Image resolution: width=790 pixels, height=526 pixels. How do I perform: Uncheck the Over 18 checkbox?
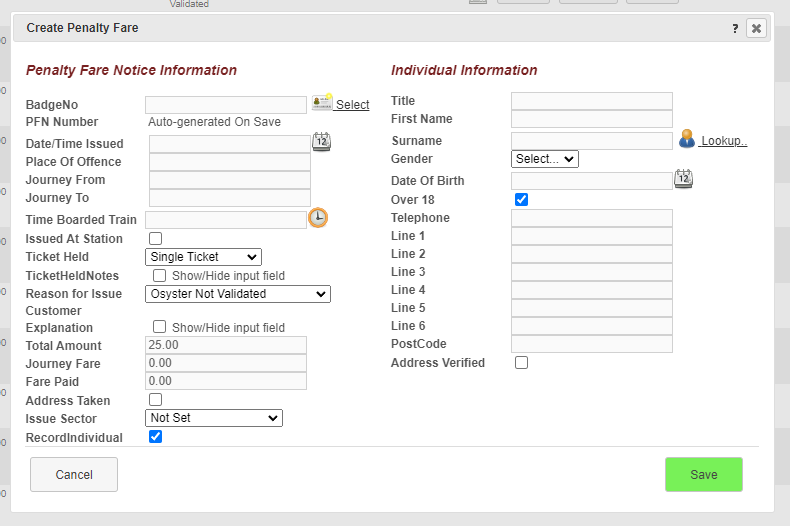pos(521,200)
